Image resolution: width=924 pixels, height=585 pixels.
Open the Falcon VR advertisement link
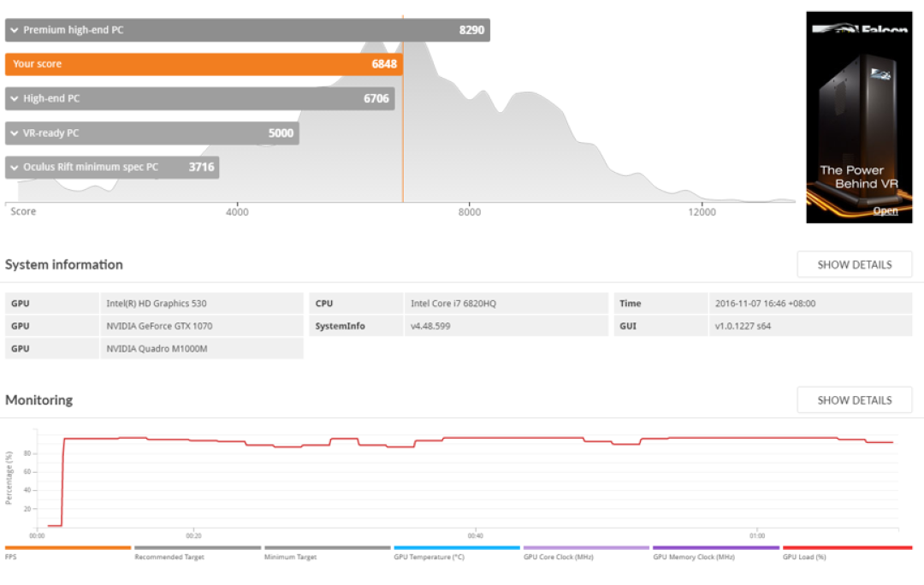coord(885,211)
